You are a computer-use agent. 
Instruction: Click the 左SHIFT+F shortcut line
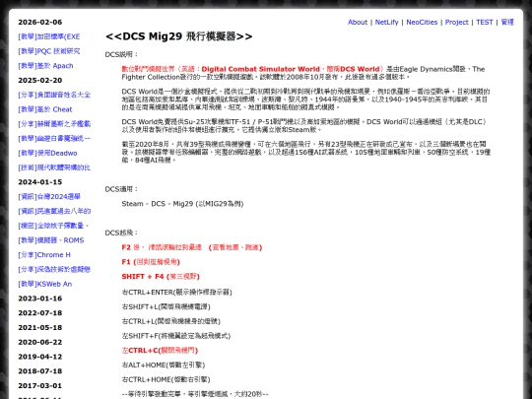(x=176, y=336)
